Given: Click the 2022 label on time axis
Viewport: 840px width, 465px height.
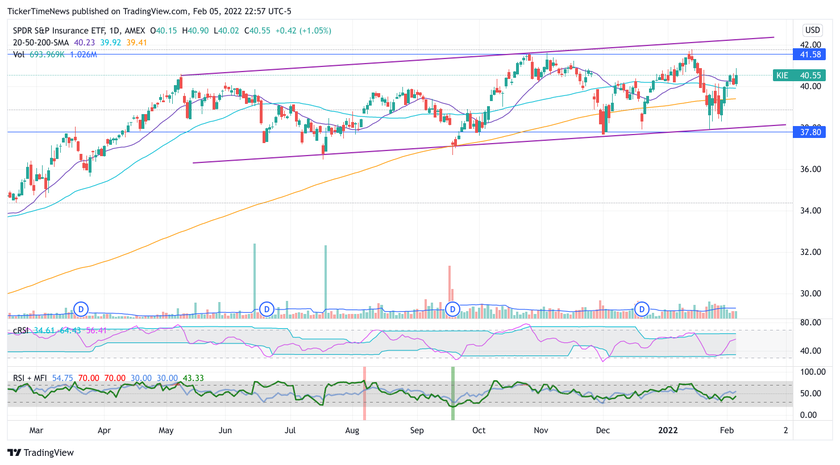Looking at the screenshot, I should pyautogui.click(x=668, y=430).
